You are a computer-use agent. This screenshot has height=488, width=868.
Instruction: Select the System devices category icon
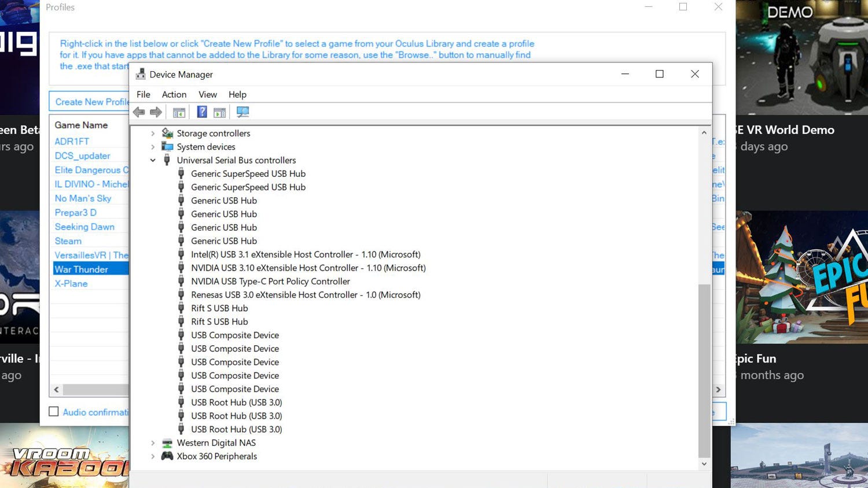[x=167, y=146]
